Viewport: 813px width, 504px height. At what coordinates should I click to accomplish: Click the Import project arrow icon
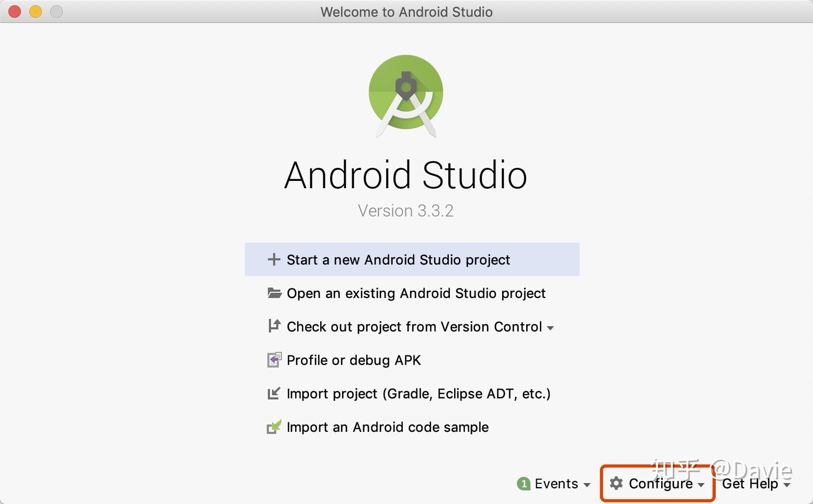click(x=274, y=393)
